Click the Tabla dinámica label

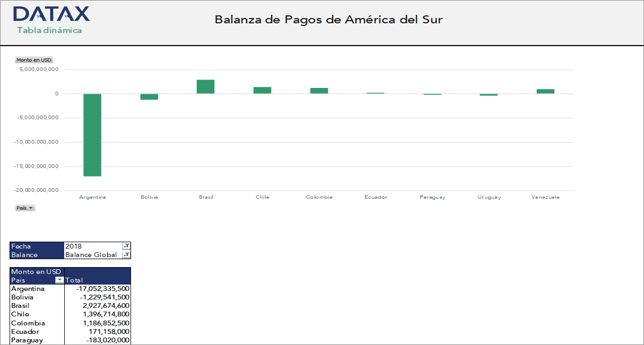click(x=50, y=30)
